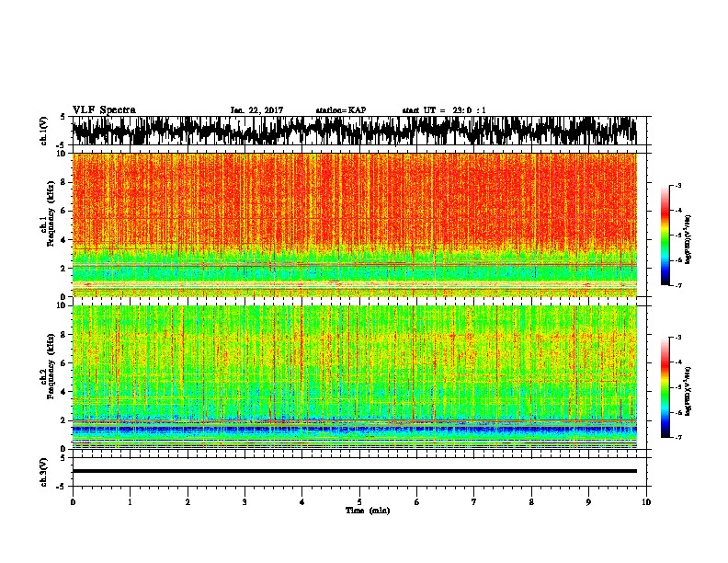Click the ch.2 frequency axis "6" tick label
728x563 pixels.
point(63,363)
